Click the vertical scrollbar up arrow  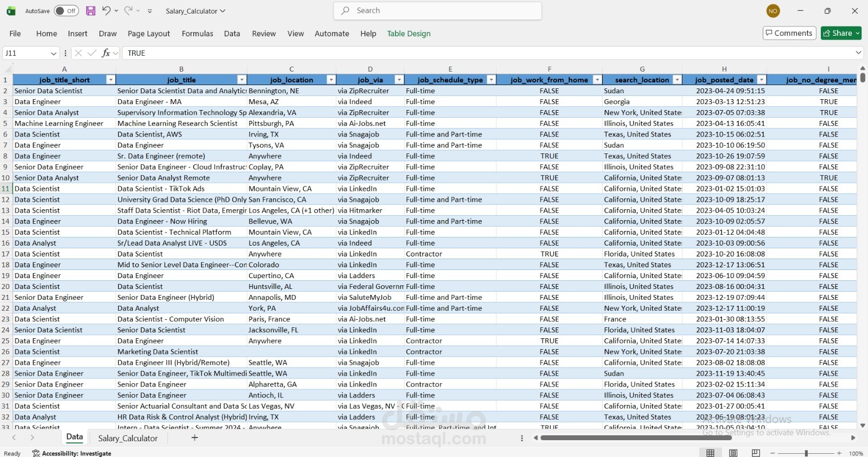coord(863,68)
